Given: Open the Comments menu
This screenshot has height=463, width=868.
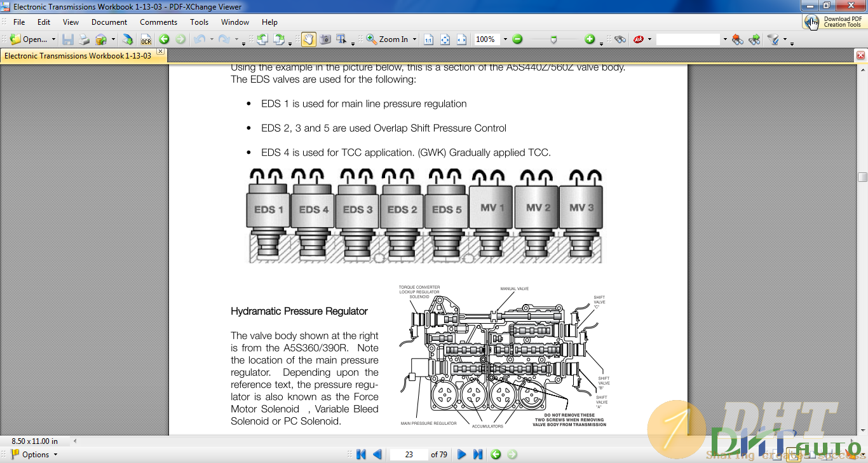Looking at the screenshot, I should click(158, 22).
